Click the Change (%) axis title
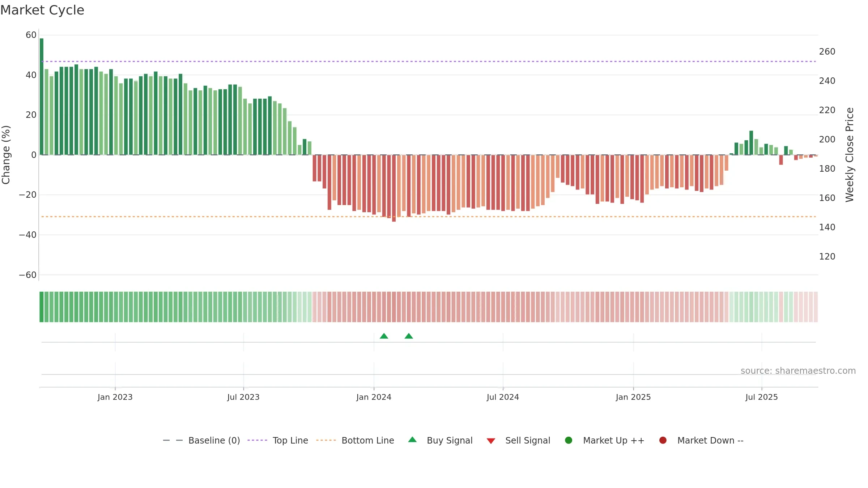The image size is (868, 488). 6,155
